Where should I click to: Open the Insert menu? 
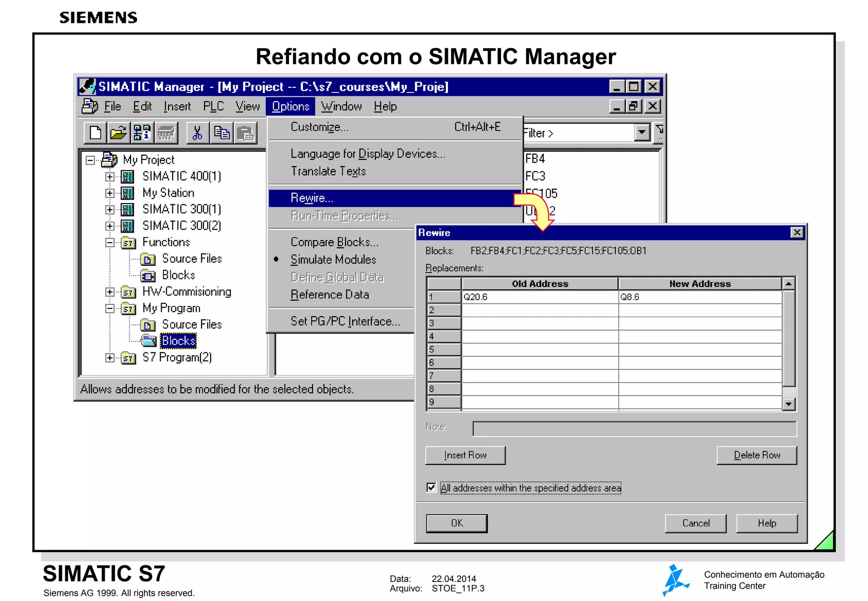pos(177,106)
